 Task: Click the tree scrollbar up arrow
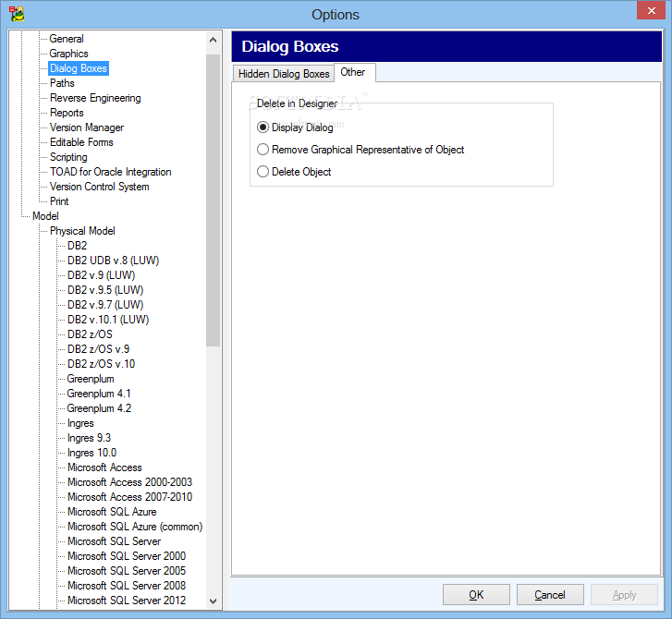tap(213, 40)
